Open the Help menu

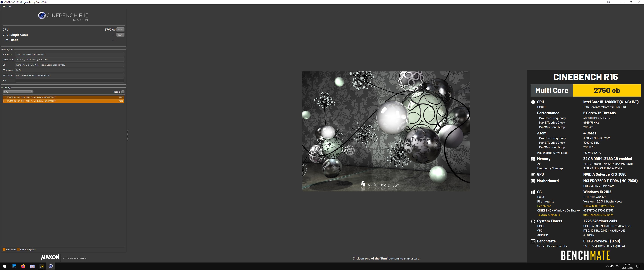[x=10, y=7]
